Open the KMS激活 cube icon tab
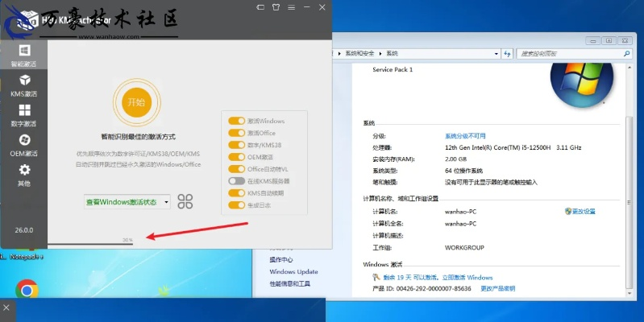 point(24,85)
